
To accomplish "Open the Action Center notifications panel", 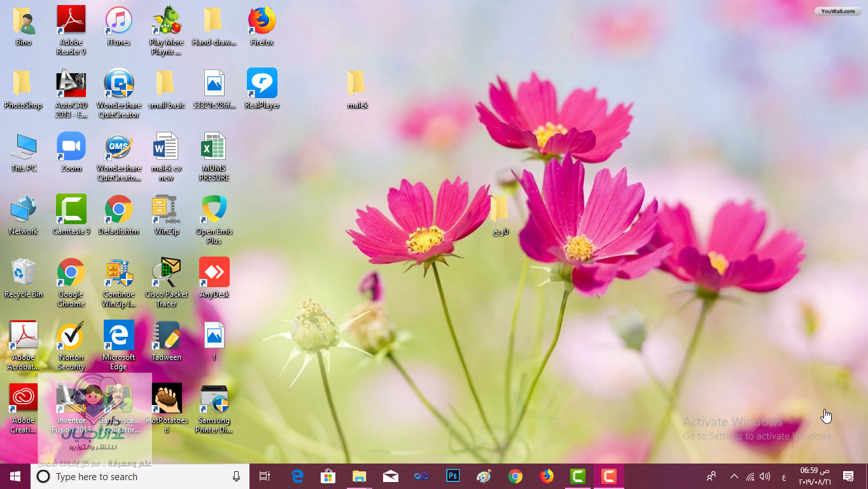I will pyautogui.click(x=848, y=476).
